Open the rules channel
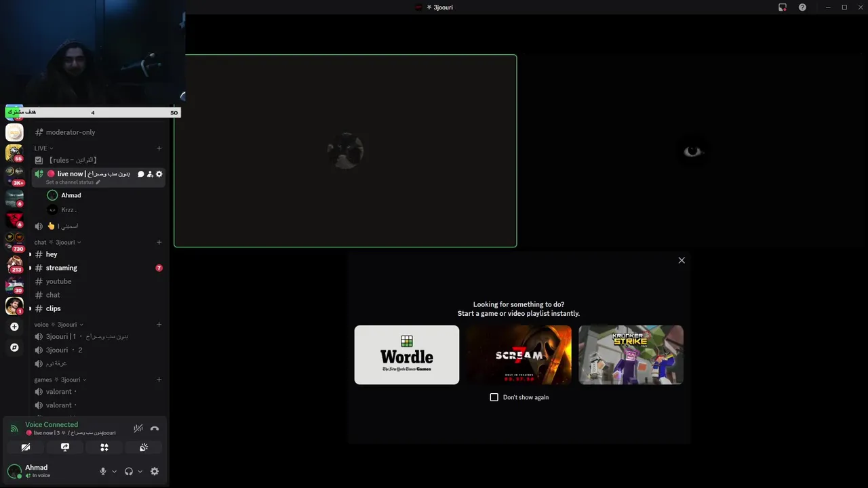 click(x=99, y=160)
